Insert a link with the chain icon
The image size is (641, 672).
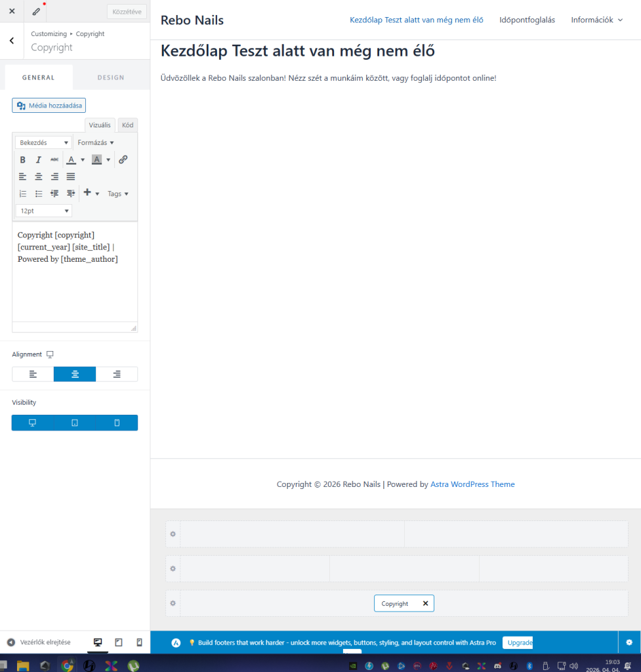pyautogui.click(x=123, y=159)
